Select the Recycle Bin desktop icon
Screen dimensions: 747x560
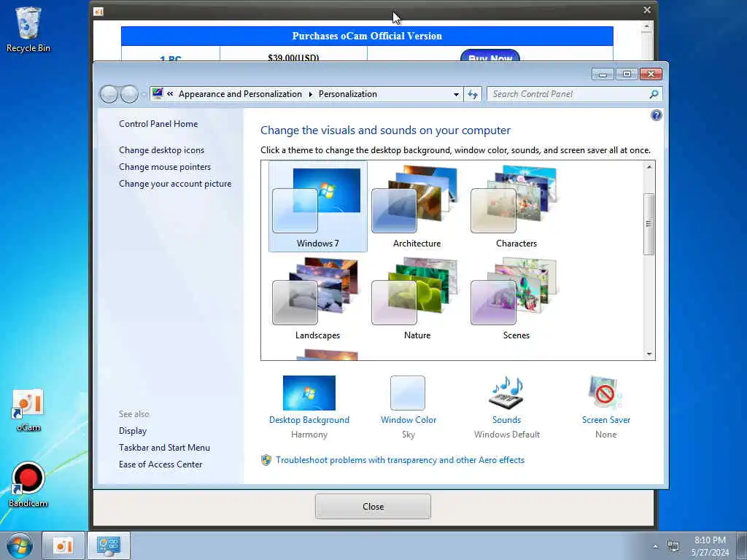pyautogui.click(x=28, y=29)
